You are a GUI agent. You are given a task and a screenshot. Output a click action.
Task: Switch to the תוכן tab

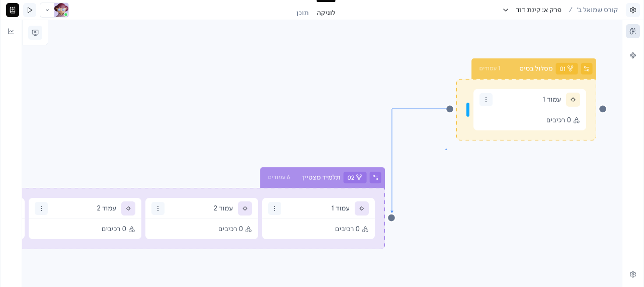(x=302, y=13)
